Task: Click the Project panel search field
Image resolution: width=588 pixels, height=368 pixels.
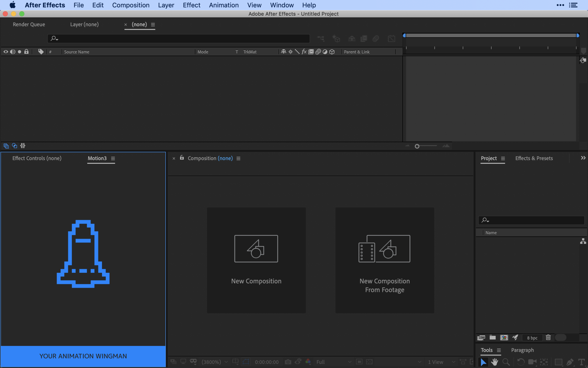Action: click(x=531, y=220)
